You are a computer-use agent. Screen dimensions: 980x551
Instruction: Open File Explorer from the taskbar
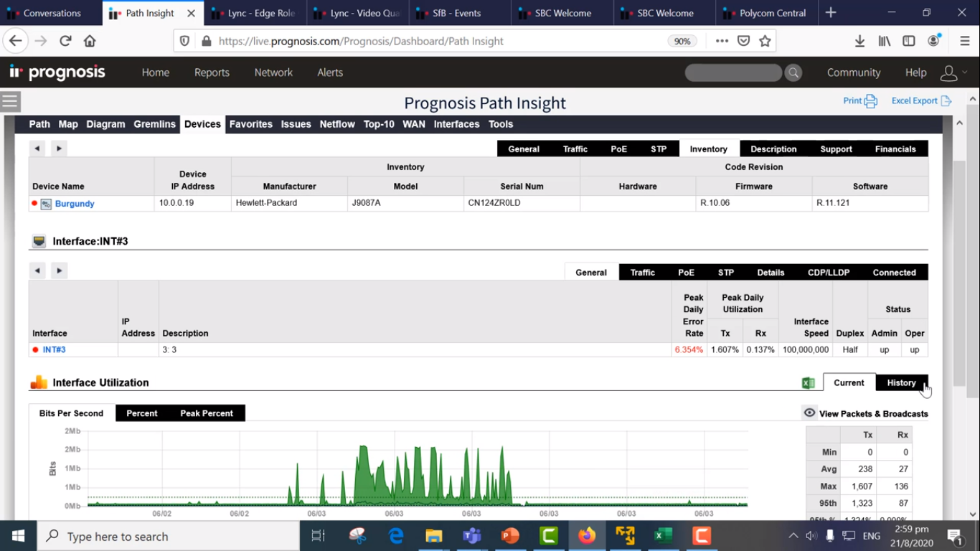pyautogui.click(x=434, y=536)
